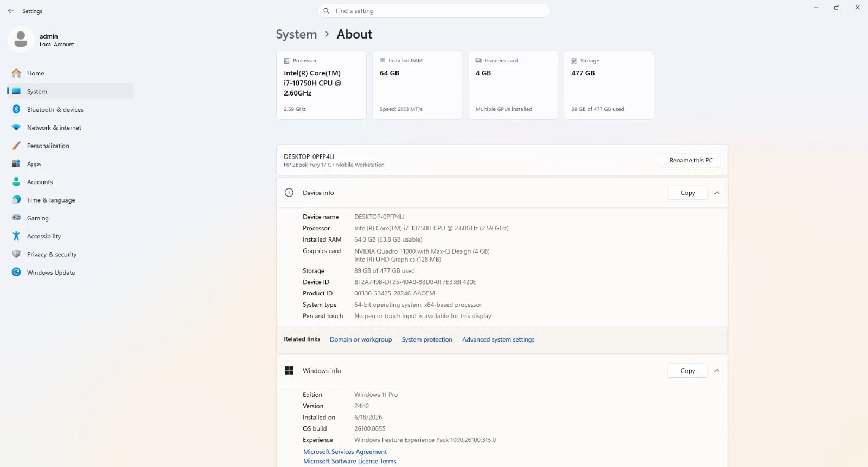Click the Processor summary card

(321, 85)
